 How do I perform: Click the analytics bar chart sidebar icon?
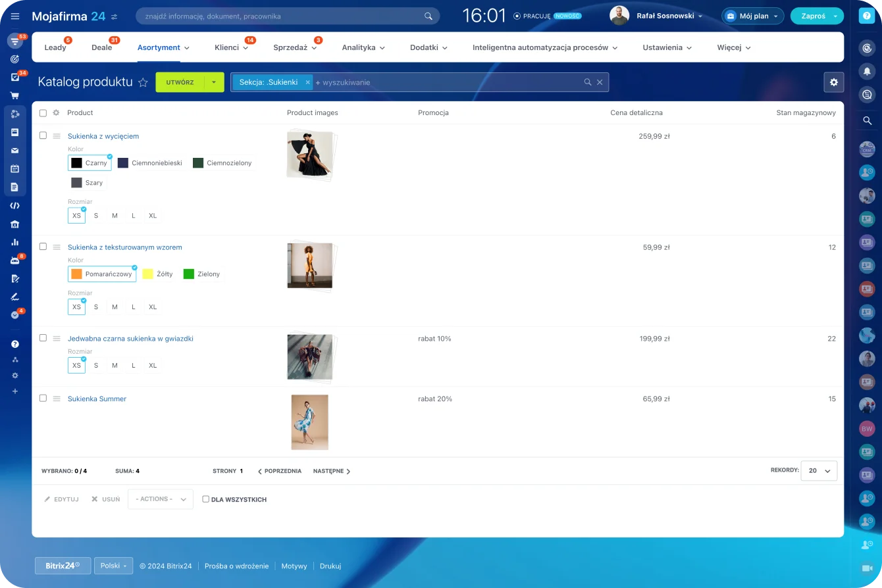tap(14, 241)
